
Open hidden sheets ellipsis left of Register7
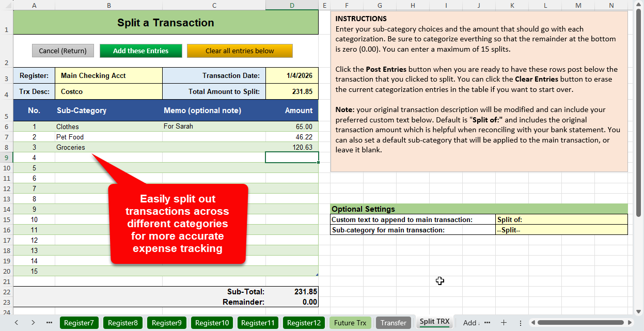(49, 323)
